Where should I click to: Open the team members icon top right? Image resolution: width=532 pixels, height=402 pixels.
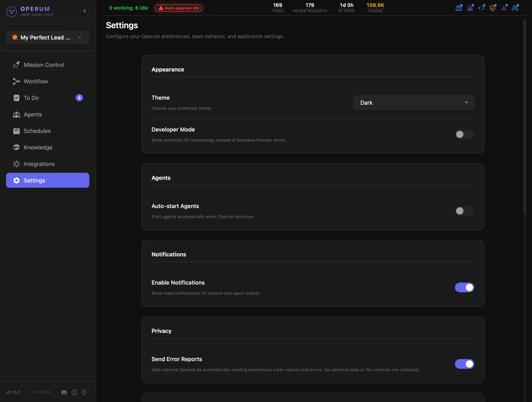515,7
